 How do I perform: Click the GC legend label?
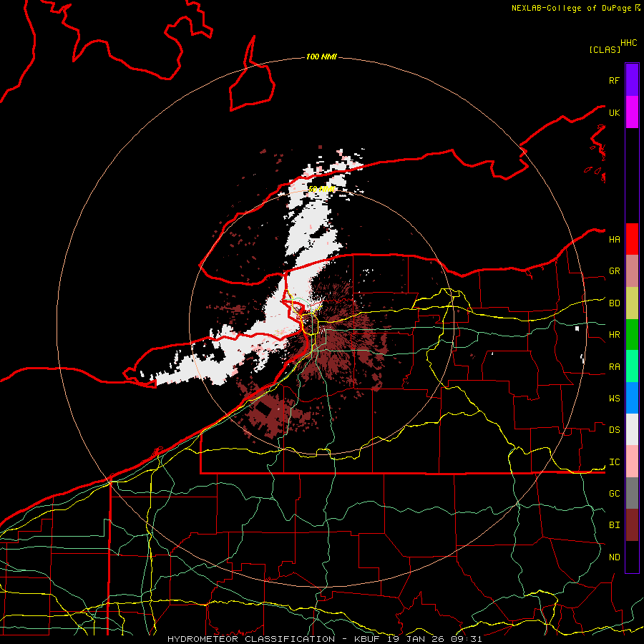[614, 493]
